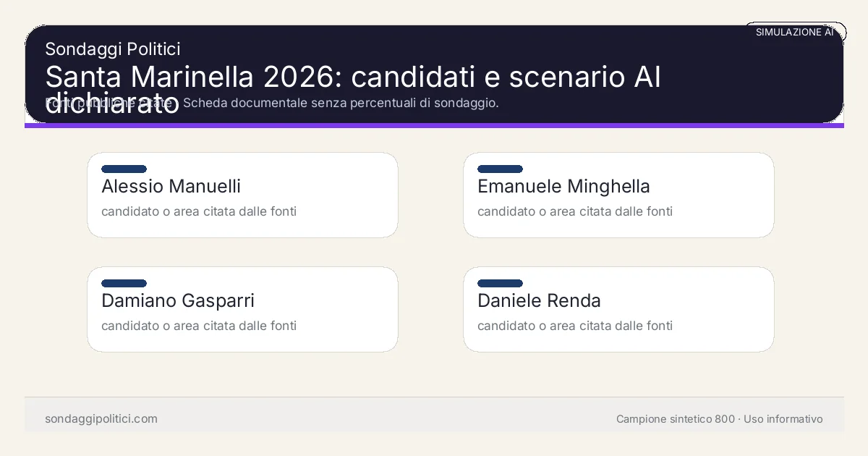Click the blue bar above Daniele Renda

pos(500,283)
